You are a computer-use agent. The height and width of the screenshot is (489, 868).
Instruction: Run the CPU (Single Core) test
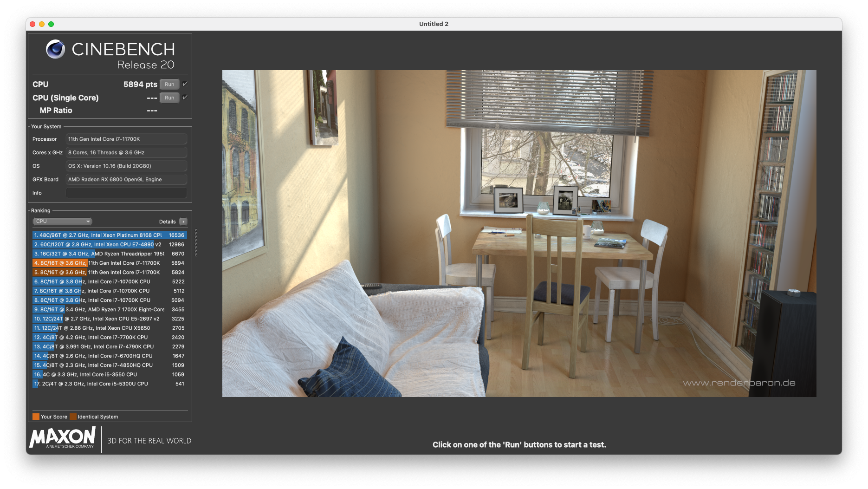[169, 98]
